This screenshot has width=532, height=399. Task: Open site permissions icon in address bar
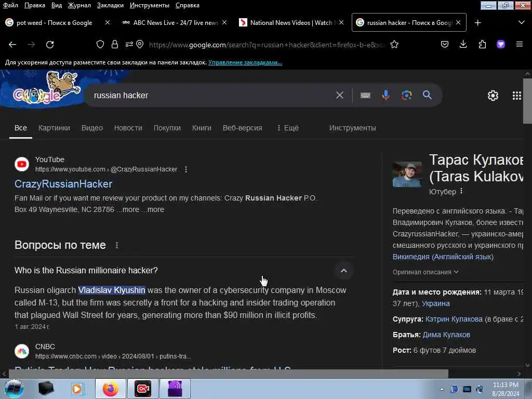click(x=129, y=45)
